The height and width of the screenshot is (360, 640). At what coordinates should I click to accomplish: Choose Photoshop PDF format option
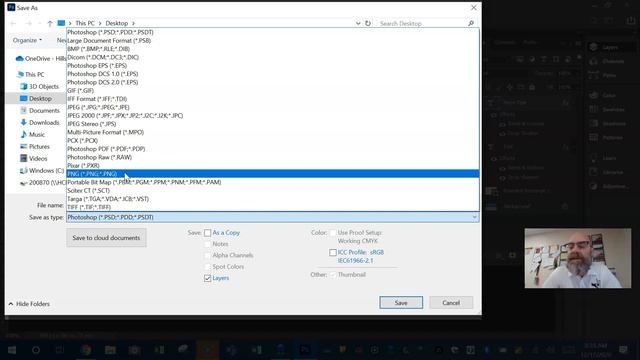tap(273, 149)
